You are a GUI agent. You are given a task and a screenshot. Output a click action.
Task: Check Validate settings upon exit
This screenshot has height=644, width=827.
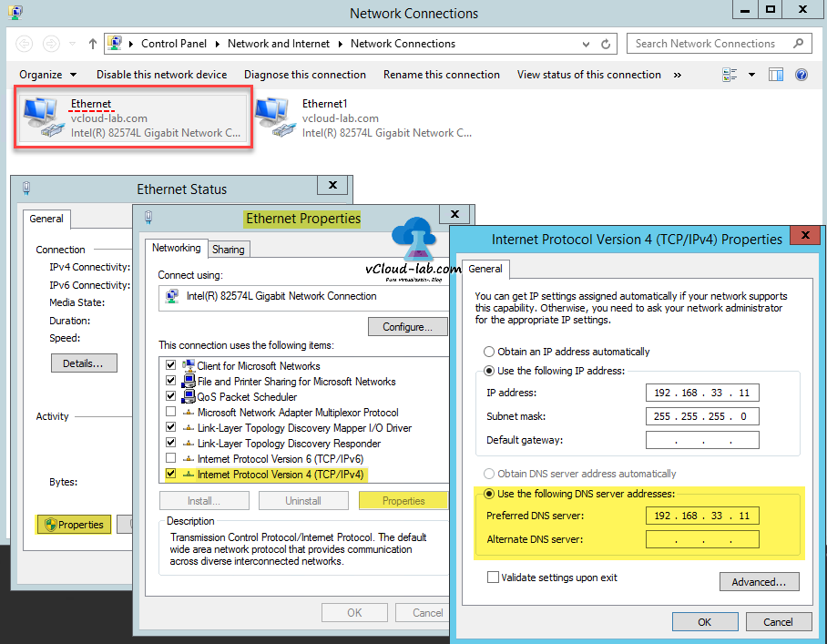(x=493, y=577)
